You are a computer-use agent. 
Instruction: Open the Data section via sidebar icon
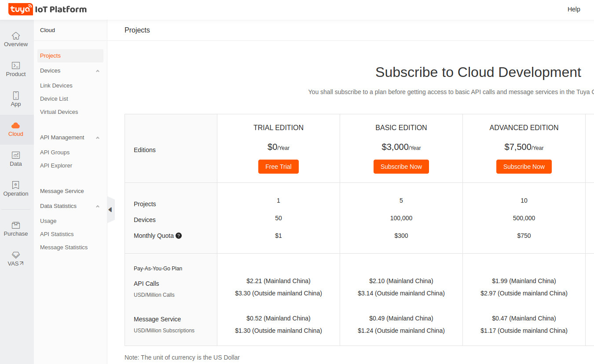[16, 158]
